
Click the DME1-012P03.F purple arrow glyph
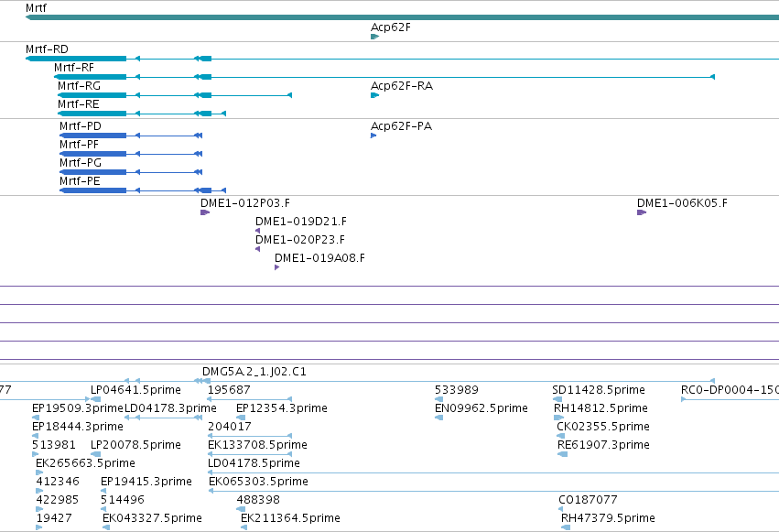(205, 212)
